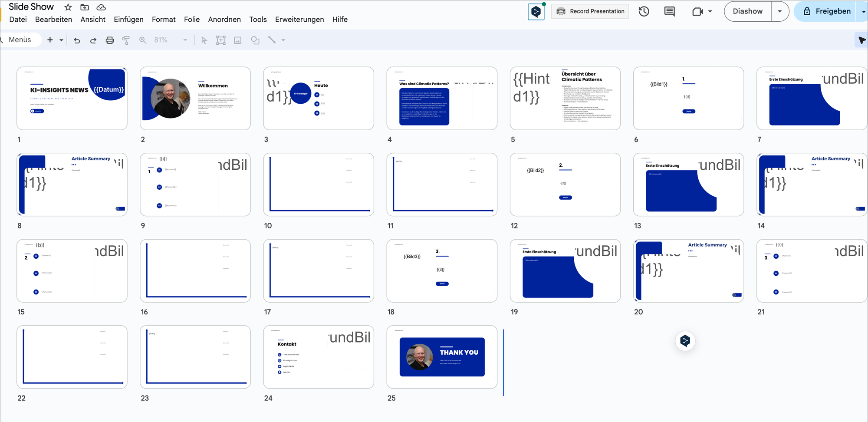Open the Erweiterungen menu
The image size is (868, 422).
299,20
